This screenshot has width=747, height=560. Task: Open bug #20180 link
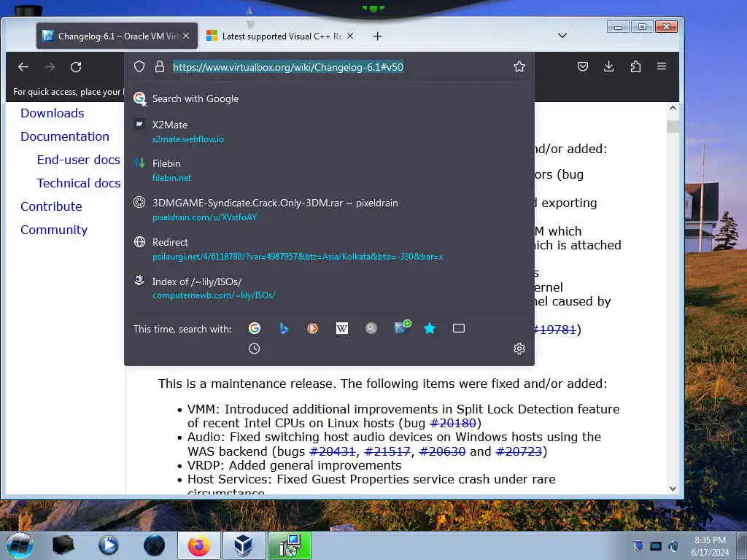(x=452, y=423)
